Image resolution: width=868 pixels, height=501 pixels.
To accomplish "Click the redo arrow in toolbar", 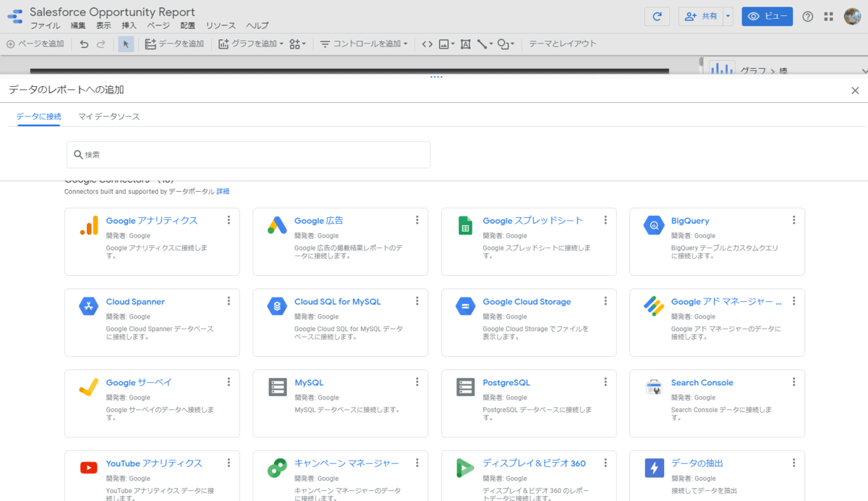I will pos(101,44).
